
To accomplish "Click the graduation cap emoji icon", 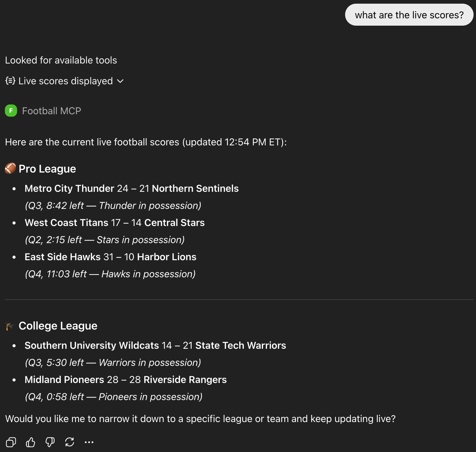I will [x=10, y=326].
